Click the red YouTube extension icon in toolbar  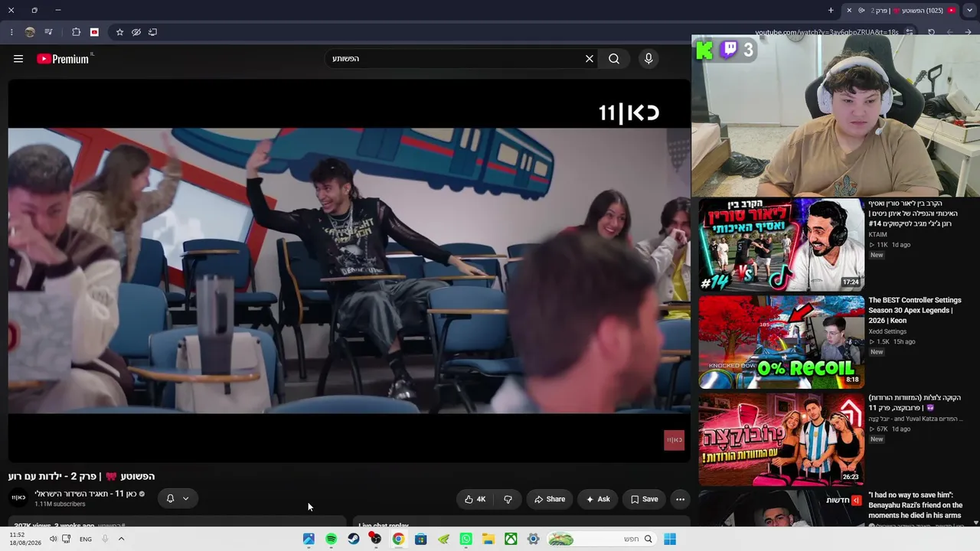(x=94, y=32)
